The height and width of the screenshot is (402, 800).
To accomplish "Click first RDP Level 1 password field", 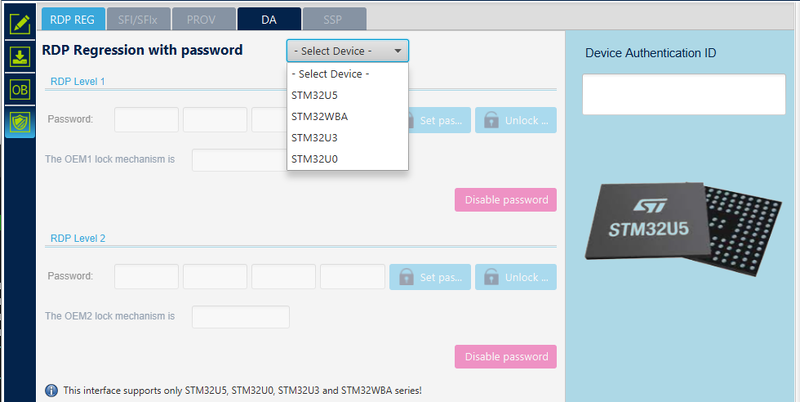I will pyautogui.click(x=146, y=120).
